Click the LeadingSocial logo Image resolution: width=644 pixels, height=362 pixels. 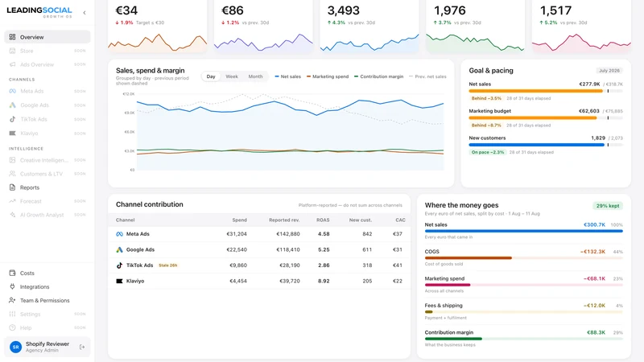click(x=39, y=12)
